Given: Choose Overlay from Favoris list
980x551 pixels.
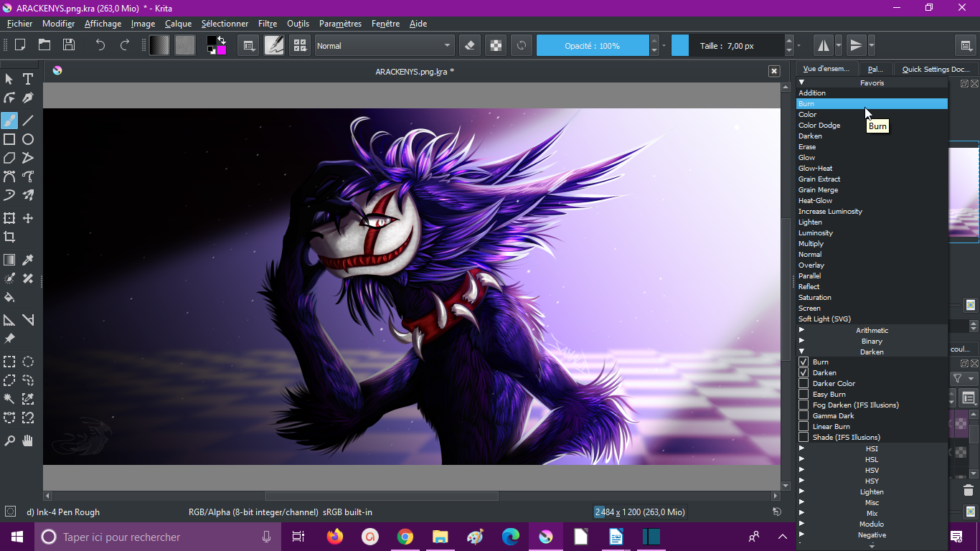Looking at the screenshot, I should point(872,265).
